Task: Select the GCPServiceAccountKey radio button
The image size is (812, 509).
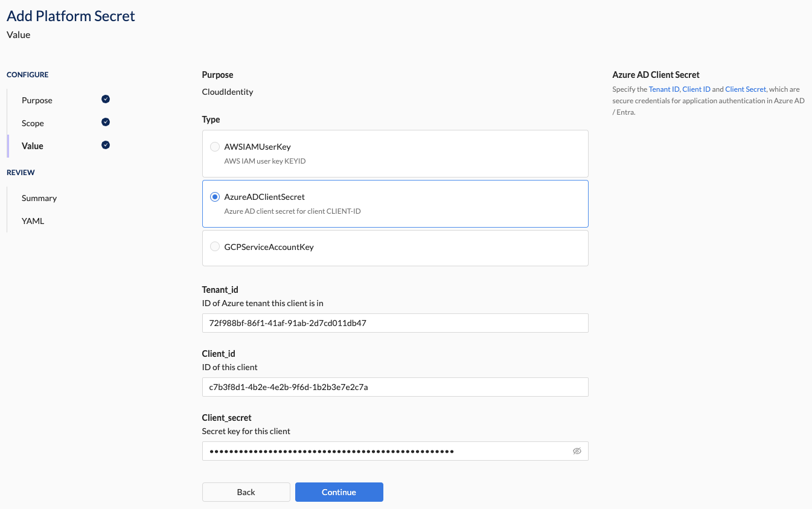Action: point(214,246)
